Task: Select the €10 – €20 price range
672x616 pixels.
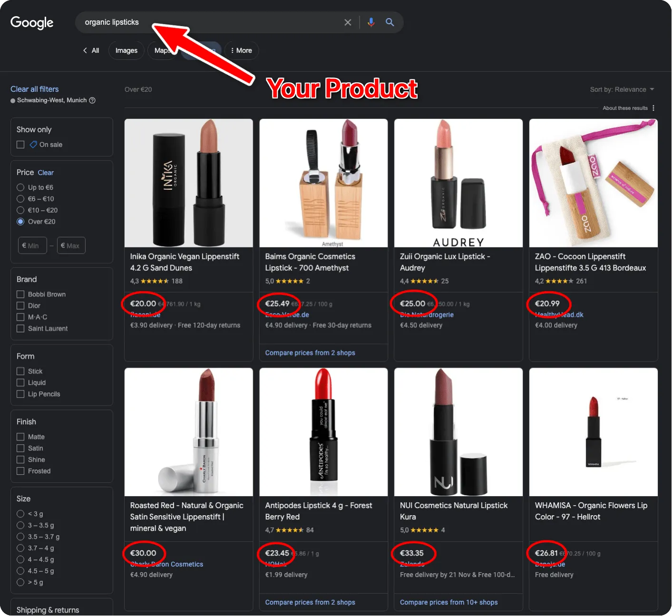Action: [20, 210]
